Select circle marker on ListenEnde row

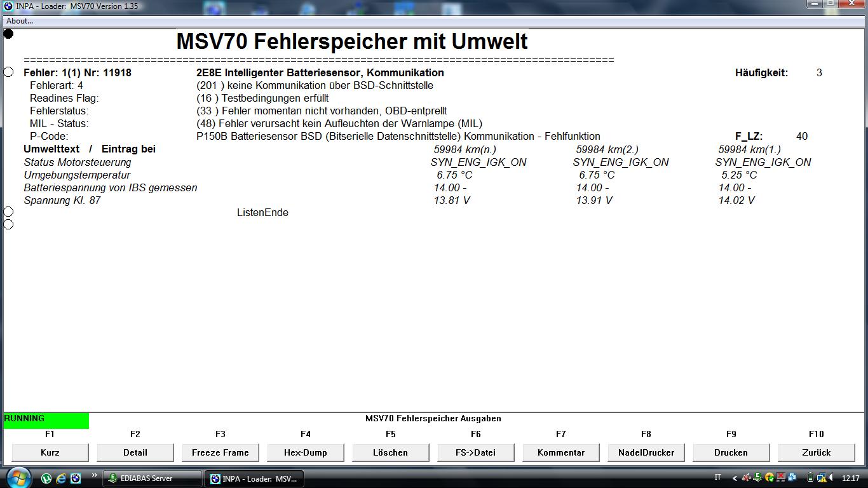coord(8,212)
